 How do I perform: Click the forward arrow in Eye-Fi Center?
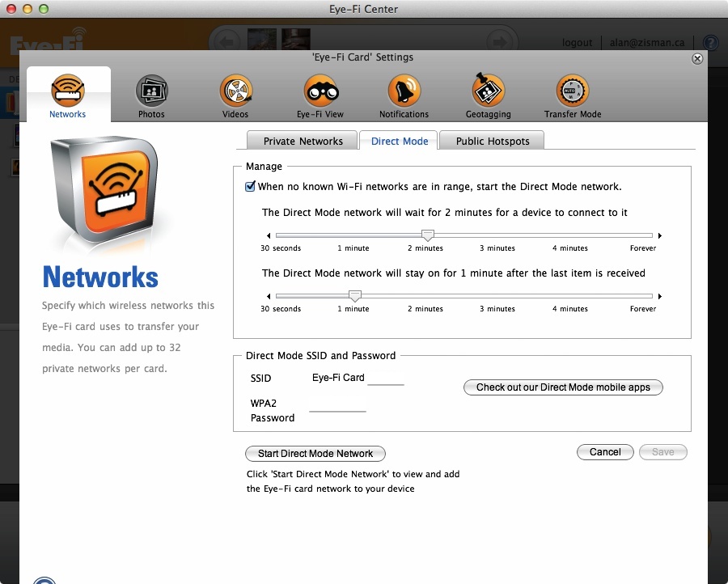click(x=500, y=42)
